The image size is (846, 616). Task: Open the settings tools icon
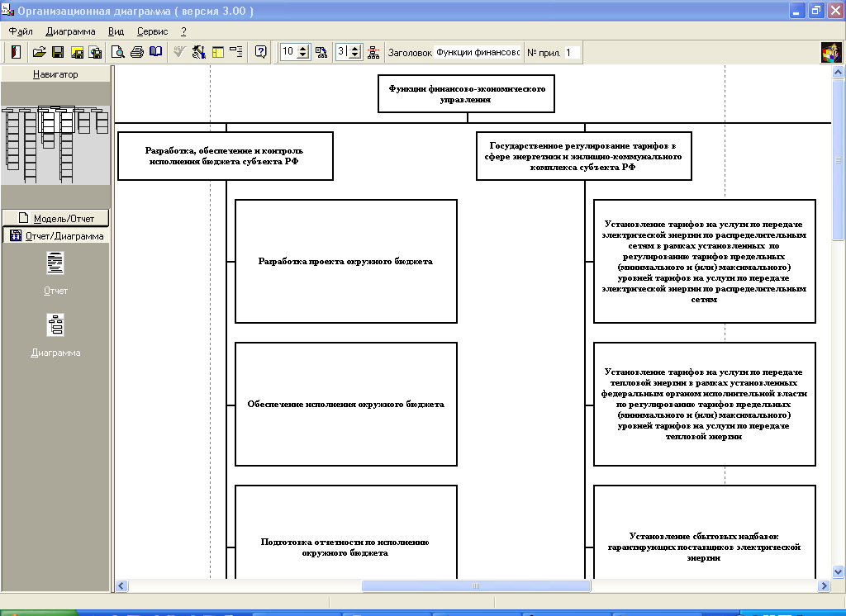click(198, 52)
